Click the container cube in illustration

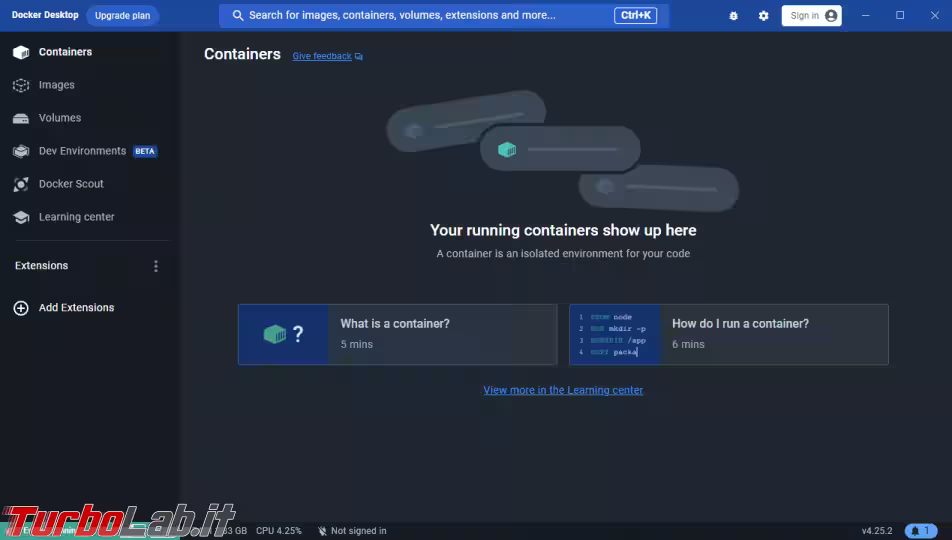click(x=507, y=149)
